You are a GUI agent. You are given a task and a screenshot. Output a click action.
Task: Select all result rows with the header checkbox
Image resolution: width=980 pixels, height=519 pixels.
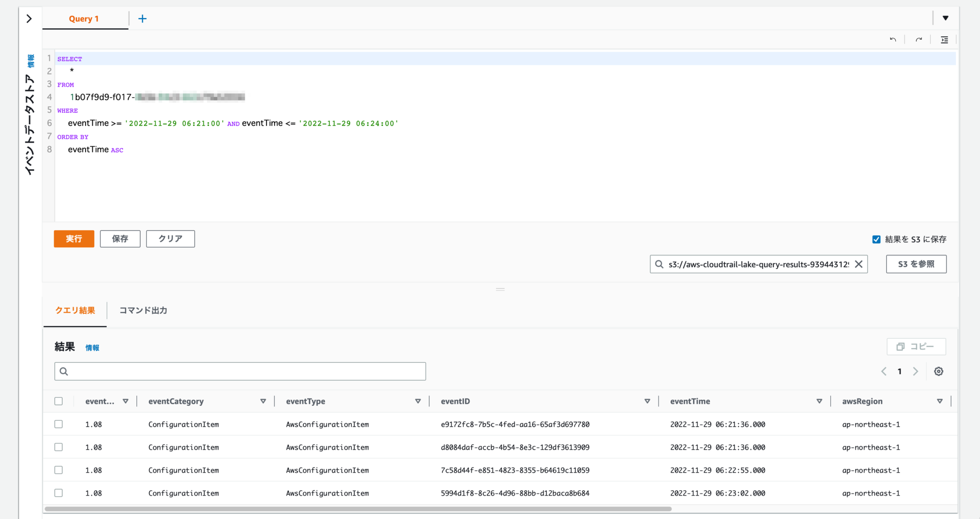point(58,401)
